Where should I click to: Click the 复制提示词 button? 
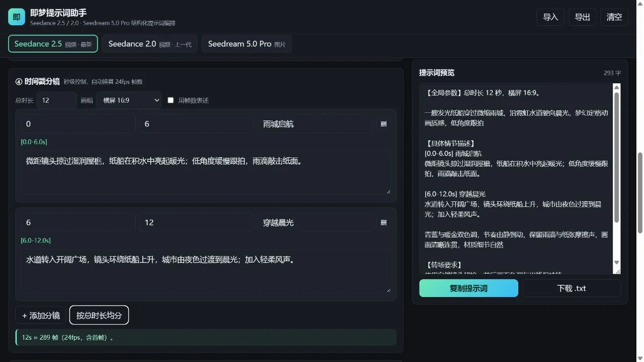pos(469,288)
